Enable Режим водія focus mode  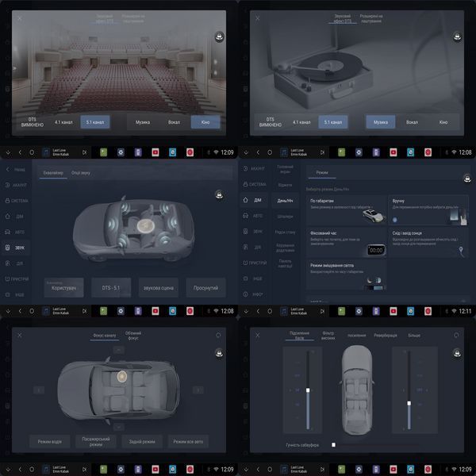click(x=50, y=441)
